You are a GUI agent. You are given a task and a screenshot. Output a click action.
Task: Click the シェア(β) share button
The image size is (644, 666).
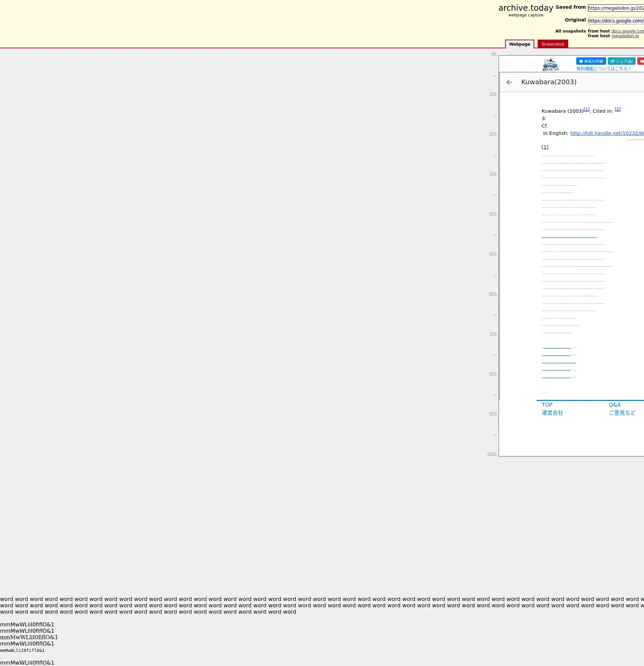(621, 61)
